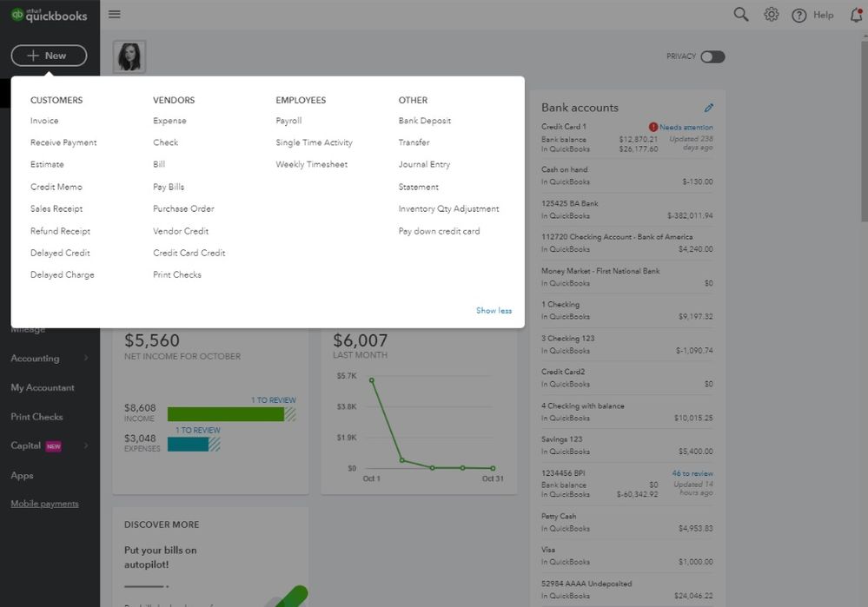The width and height of the screenshot is (868, 607).
Task: Select Check under Vendors
Action: click(x=165, y=142)
